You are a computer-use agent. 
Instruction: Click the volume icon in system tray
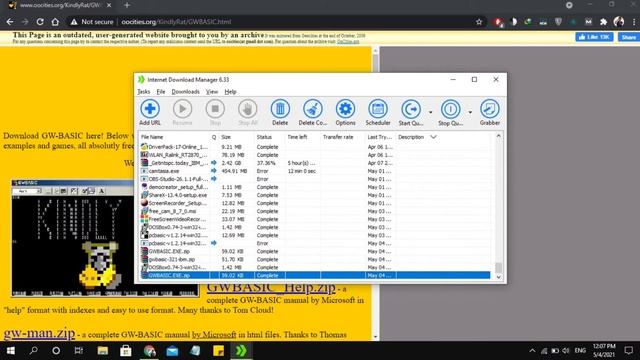[x=566, y=351]
